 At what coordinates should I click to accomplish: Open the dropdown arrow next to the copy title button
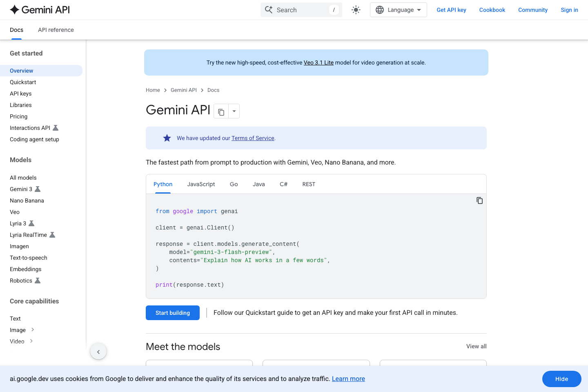pos(234,111)
